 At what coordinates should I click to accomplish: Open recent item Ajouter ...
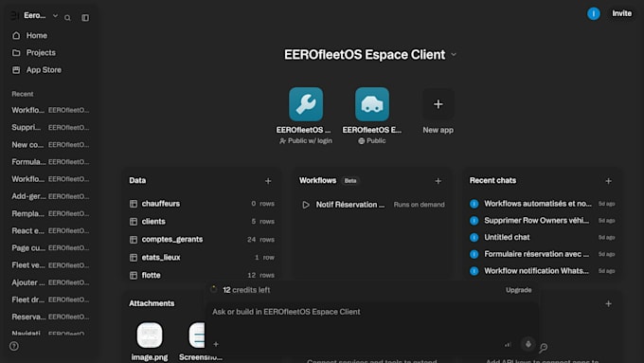(50, 282)
